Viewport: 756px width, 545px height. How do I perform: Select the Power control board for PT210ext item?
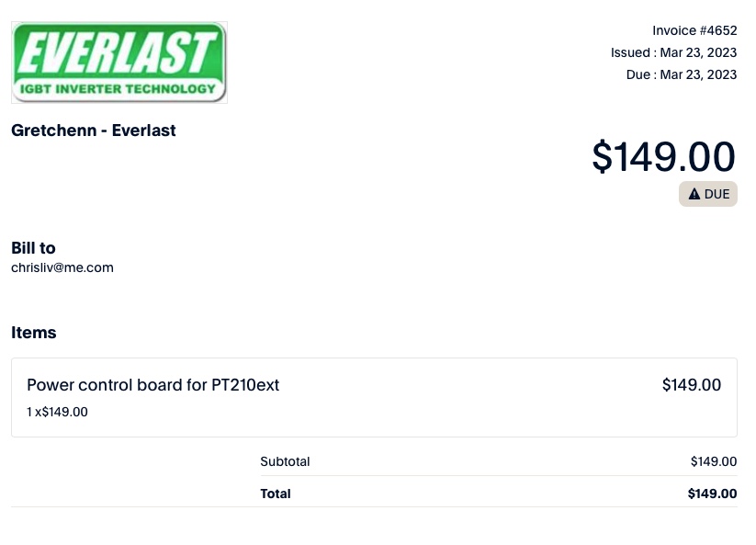(152, 385)
